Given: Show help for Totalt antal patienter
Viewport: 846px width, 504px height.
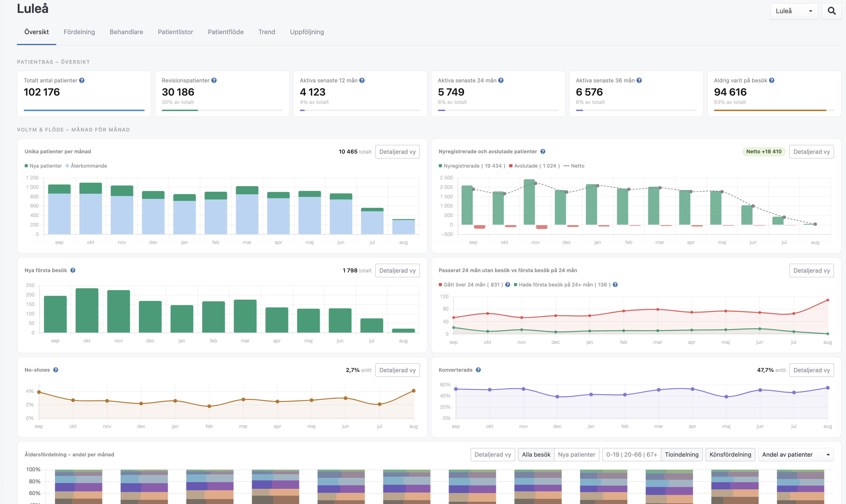Looking at the screenshot, I should pyautogui.click(x=82, y=80).
